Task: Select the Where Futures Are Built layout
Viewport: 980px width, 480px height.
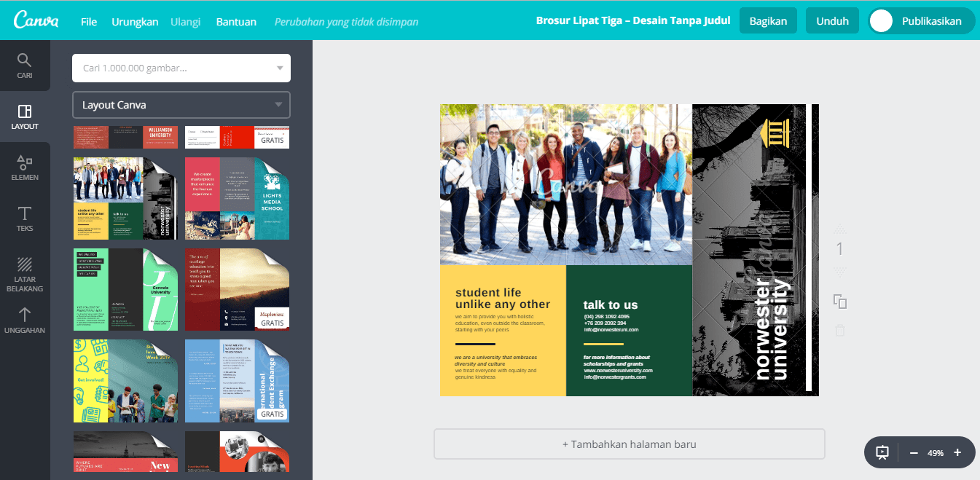Action: pos(125,452)
